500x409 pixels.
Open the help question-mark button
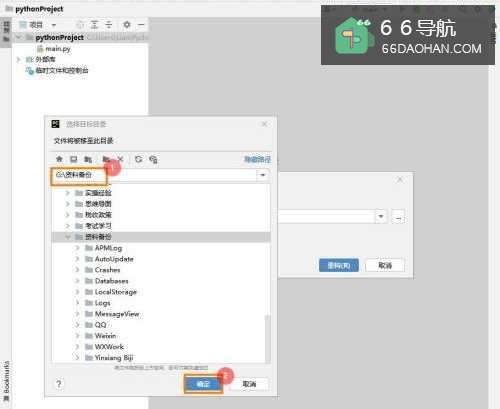point(59,384)
